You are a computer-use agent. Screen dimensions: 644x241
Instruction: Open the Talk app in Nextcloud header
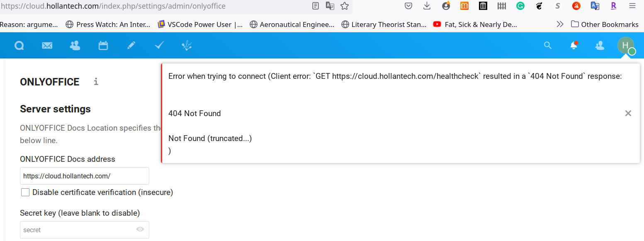tap(19, 46)
